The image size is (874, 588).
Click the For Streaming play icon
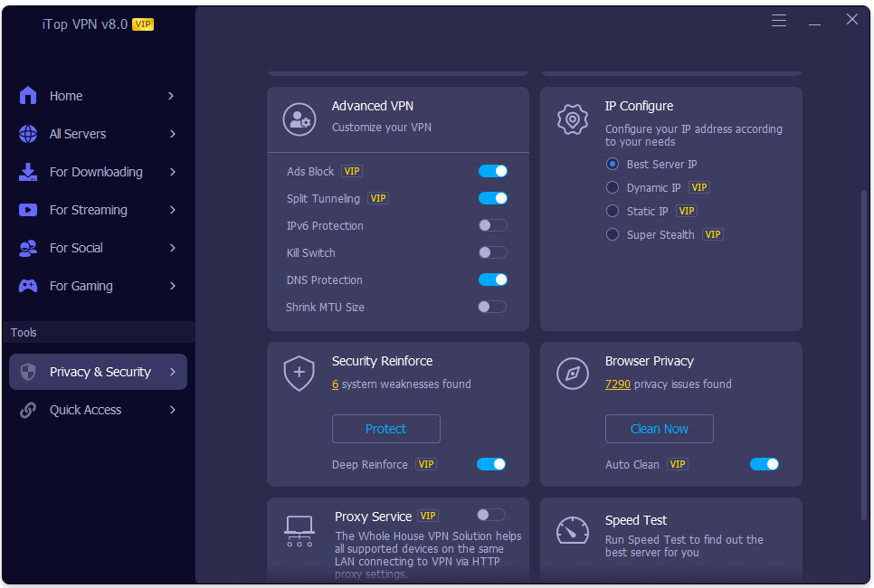click(x=28, y=210)
